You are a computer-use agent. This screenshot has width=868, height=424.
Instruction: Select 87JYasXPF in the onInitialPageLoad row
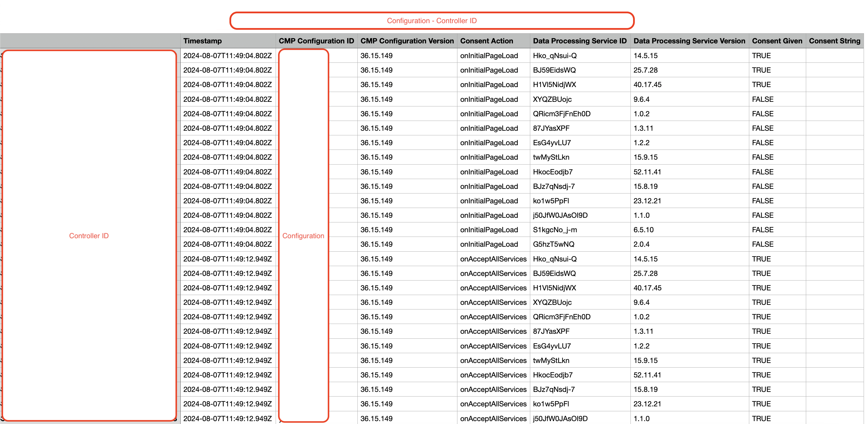click(551, 128)
